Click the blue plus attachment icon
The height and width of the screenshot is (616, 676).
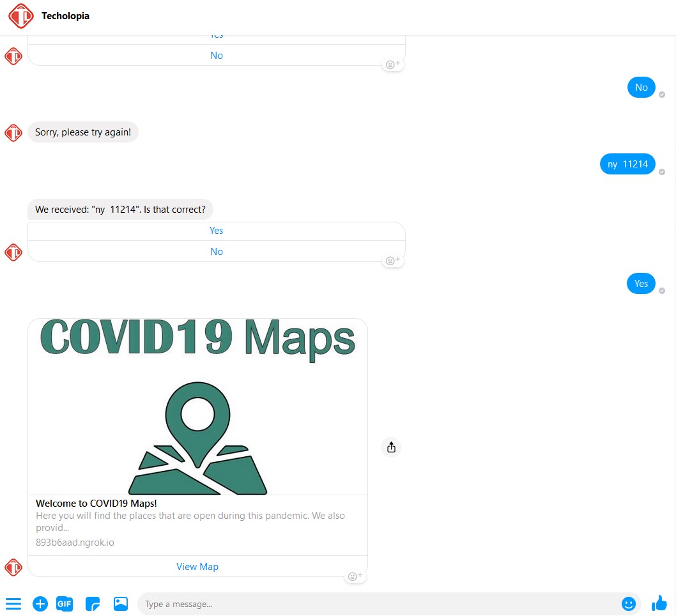[40, 604]
